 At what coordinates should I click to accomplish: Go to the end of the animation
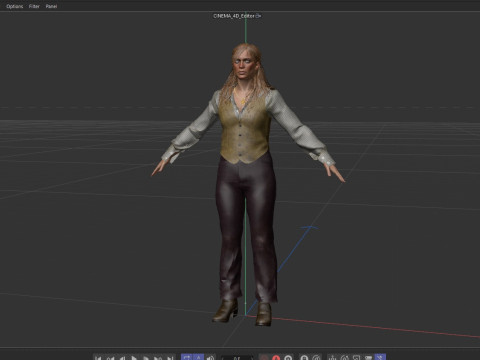pos(170,358)
